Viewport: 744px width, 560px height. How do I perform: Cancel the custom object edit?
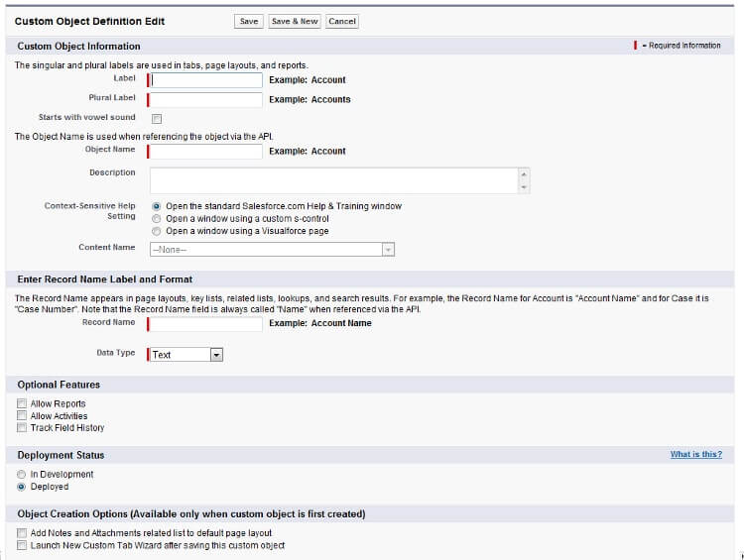tap(341, 21)
